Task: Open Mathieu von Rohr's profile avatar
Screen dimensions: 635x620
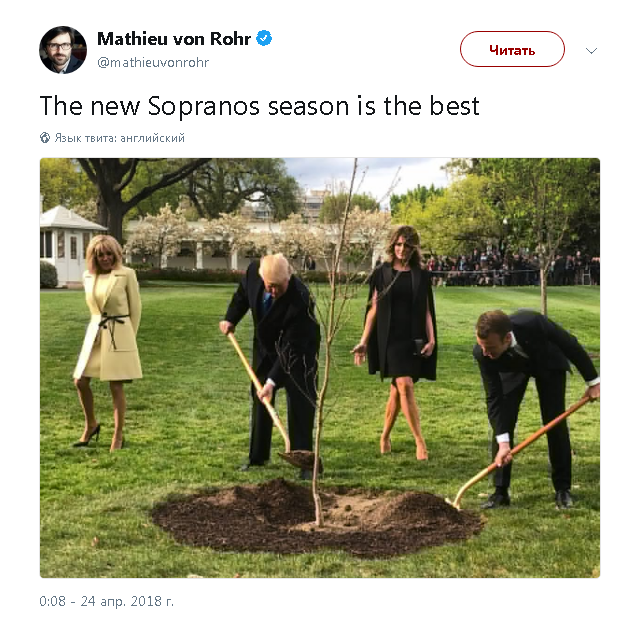Action: (x=63, y=50)
